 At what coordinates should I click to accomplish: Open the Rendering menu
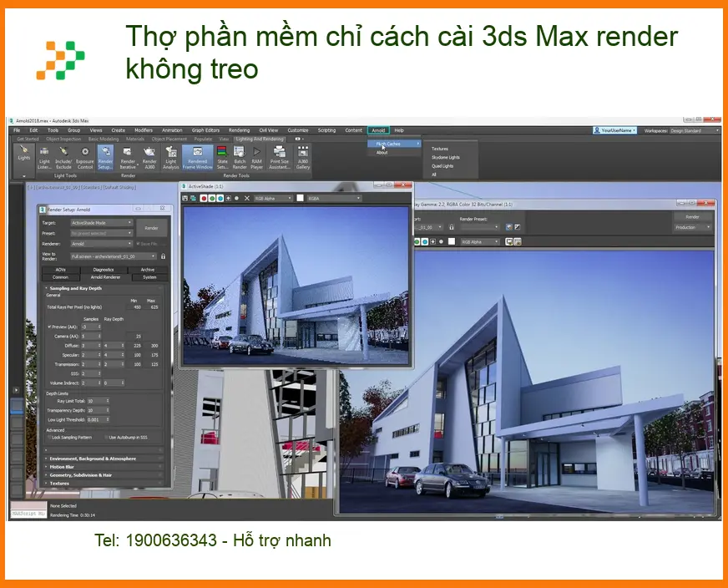pyautogui.click(x=239, y=130)
